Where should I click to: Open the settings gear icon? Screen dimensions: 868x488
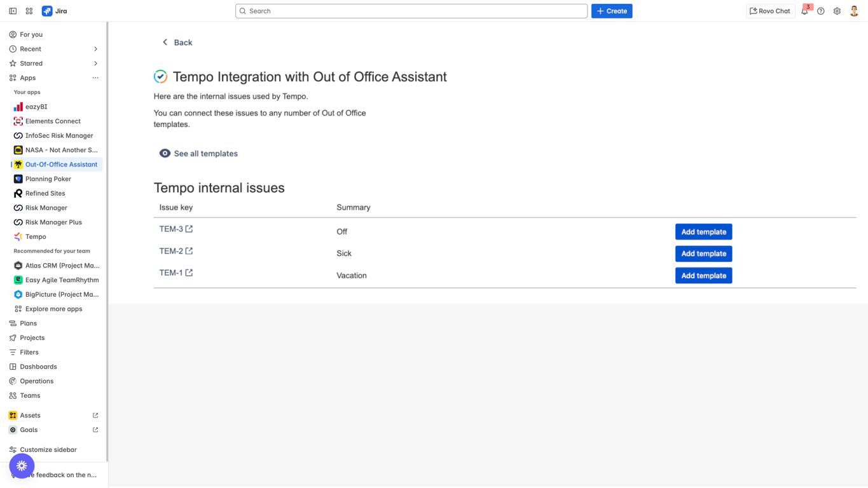[x=837, y=11]
